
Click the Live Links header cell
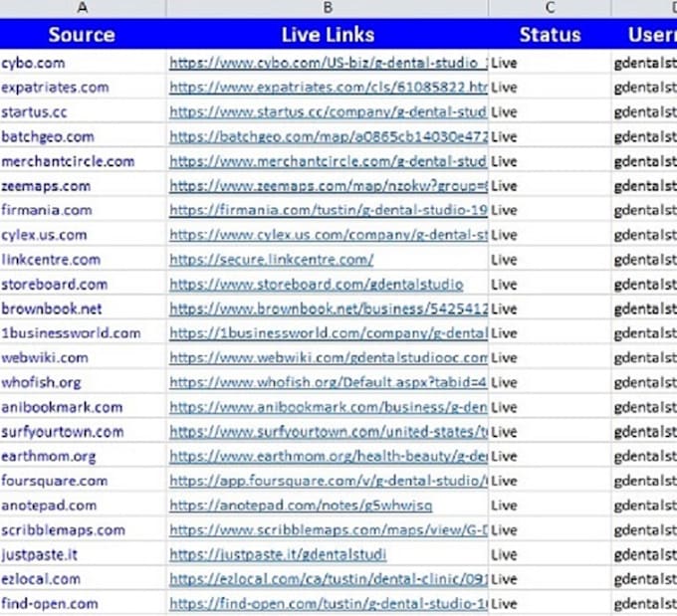click(328, 34)
